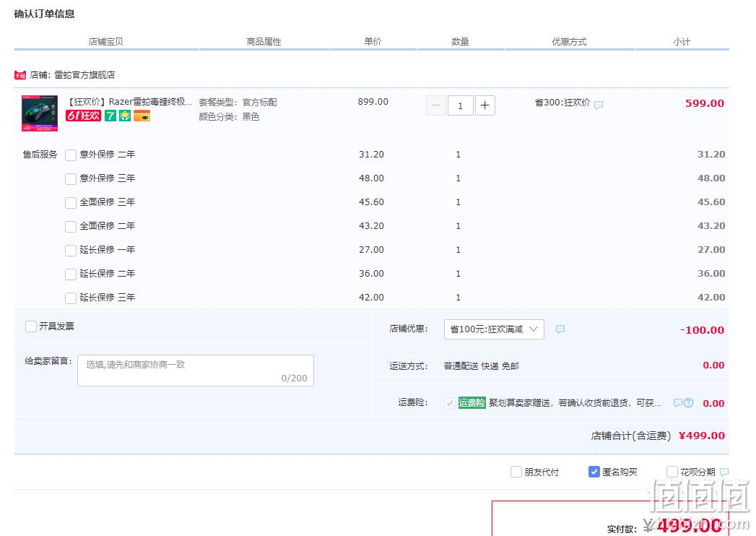Tick the 延长保修 一年 checkbox
Viewport: 756px width, 536px height.
pos(71,251)
